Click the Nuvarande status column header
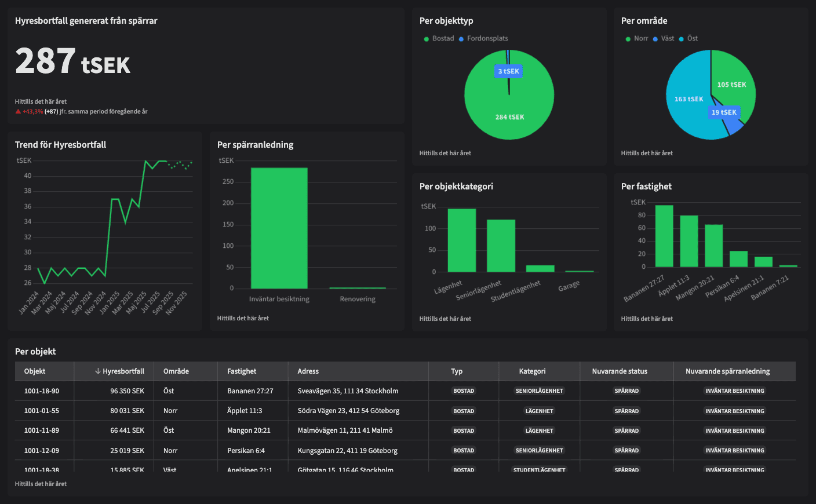Viewport: 816px width, 504px height. 620,371
